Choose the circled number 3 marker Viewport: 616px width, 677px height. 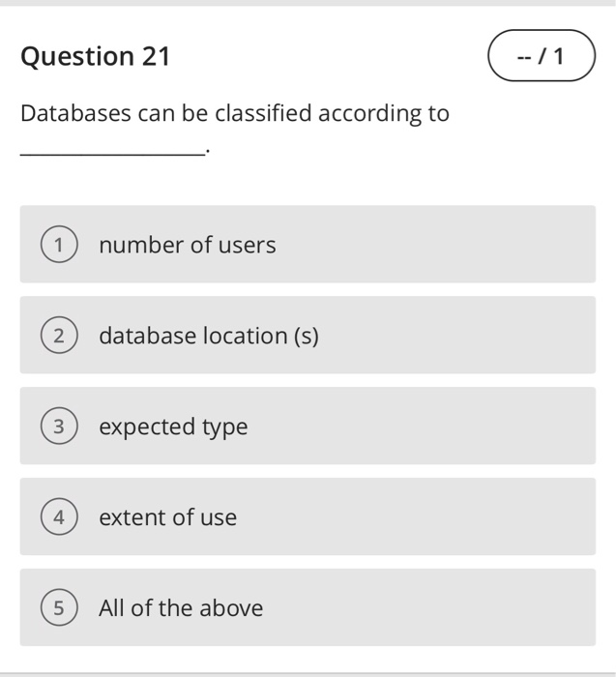pyautogui.click(x=59, y=426)
